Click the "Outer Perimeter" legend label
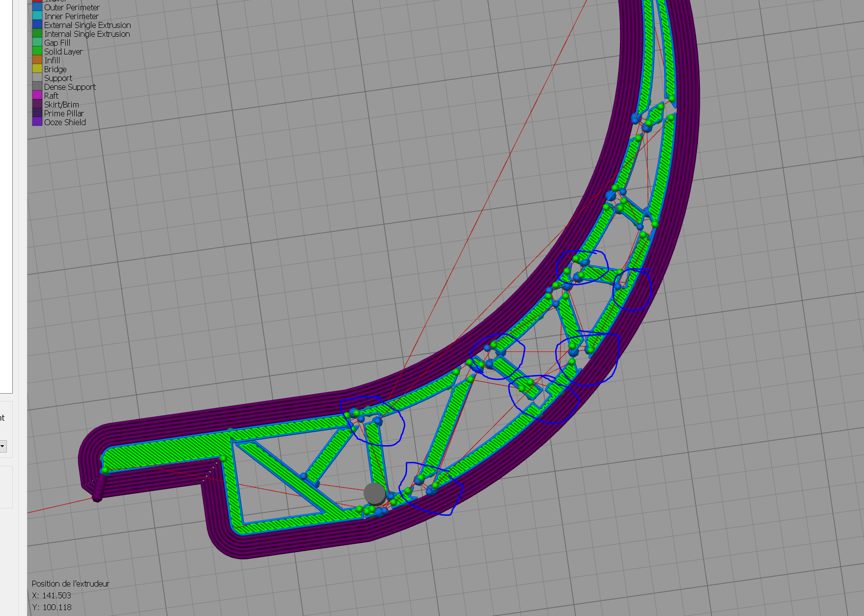Screen dimensions: 864x616 (x=72, y=7)
